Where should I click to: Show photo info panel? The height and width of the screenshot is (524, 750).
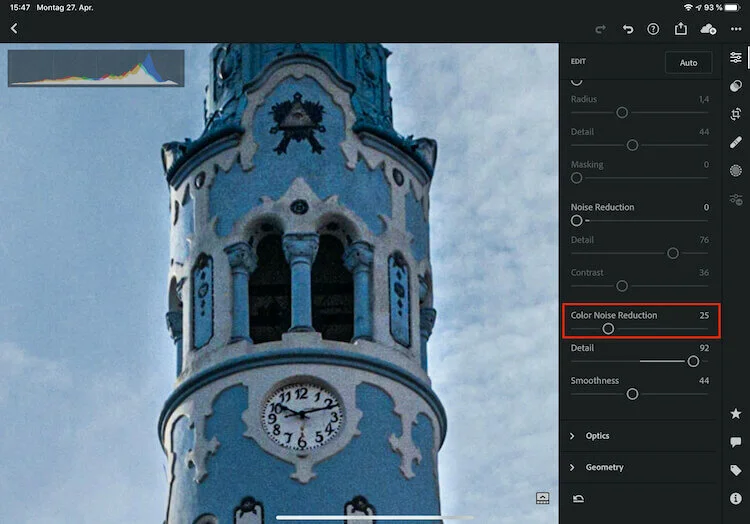(736, 498)
